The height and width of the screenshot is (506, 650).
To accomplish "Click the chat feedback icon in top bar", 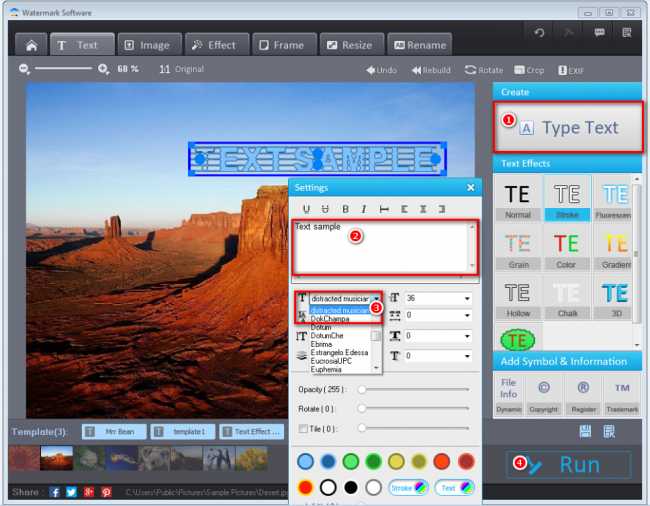I will (599, 32).
